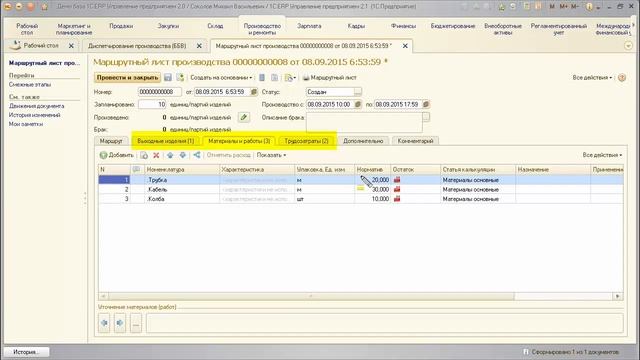Open calendar for Производство с date
This screenshot has height=360, width=640.
tap(358, 104)
